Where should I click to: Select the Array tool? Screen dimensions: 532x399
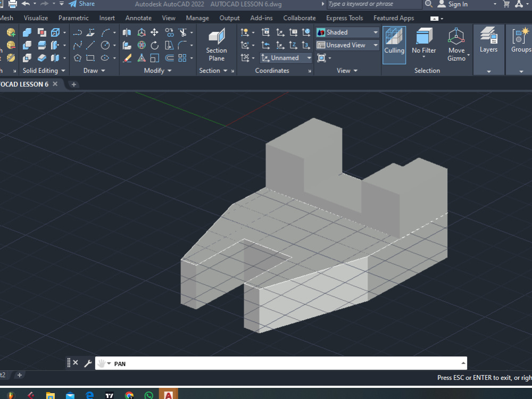click(x=182, y=58)
